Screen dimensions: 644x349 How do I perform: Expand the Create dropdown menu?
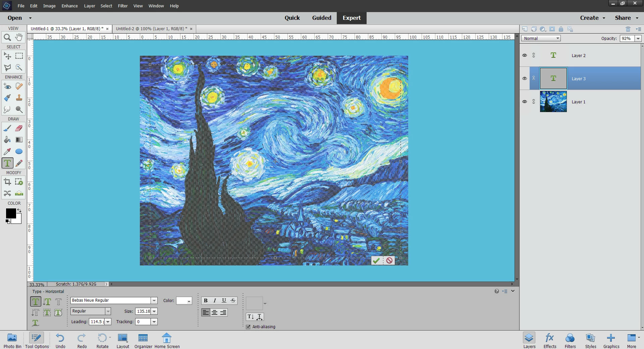(x=593, y=18)
